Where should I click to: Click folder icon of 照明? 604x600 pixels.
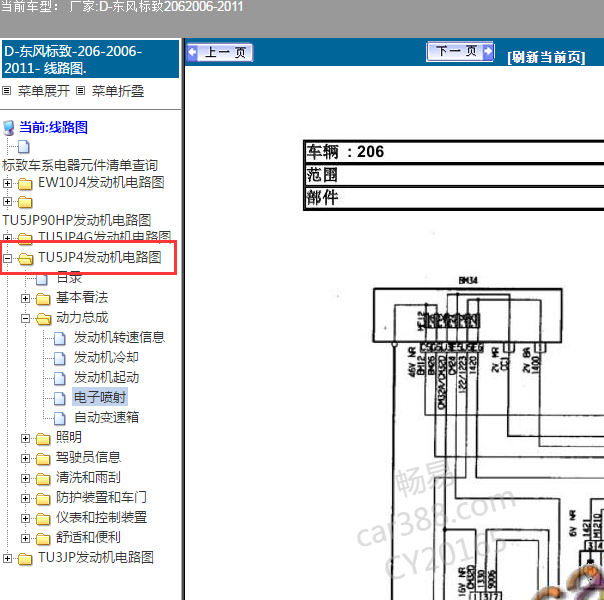point(43,439)
